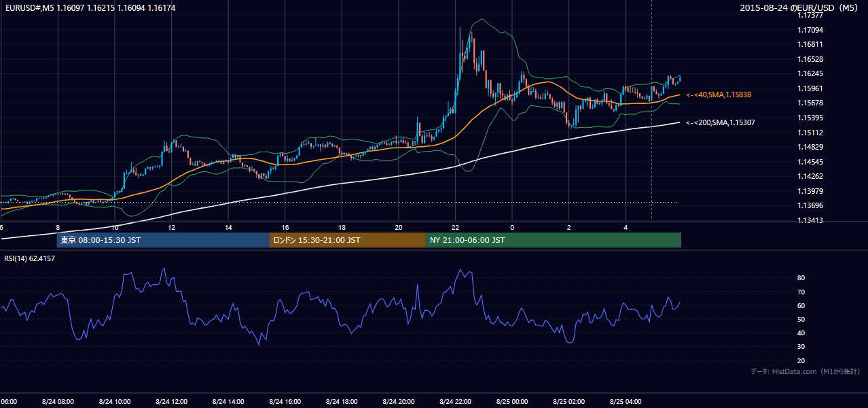The image size is (868, 408).
Task: Click the bottom time label 8/24 10:00
Action: click(114, 402)
